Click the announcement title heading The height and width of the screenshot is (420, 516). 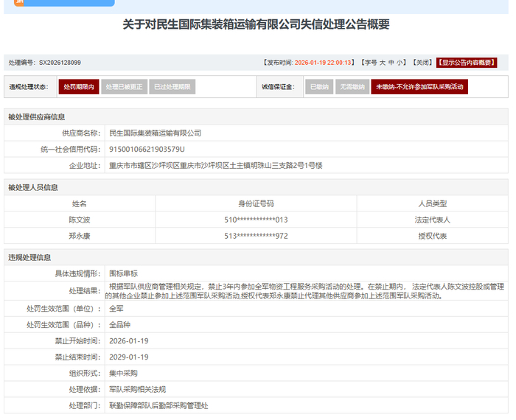(256, 24)
